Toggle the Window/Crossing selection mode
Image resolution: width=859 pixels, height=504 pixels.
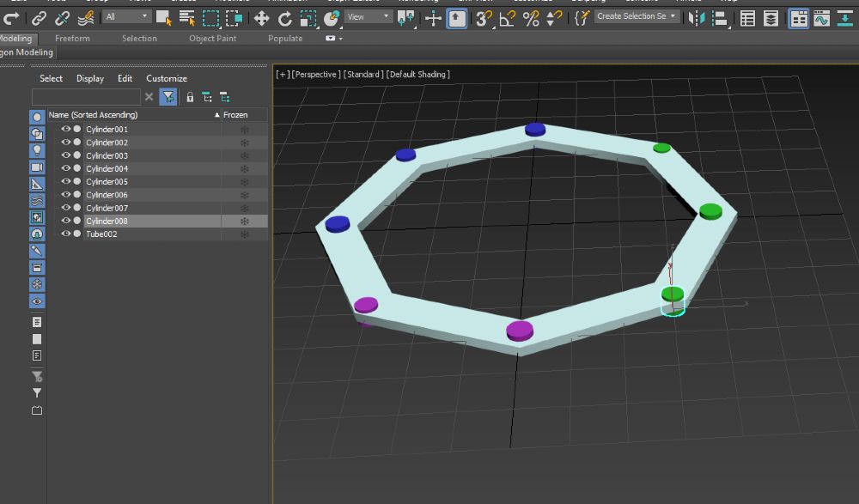[234, 19]
